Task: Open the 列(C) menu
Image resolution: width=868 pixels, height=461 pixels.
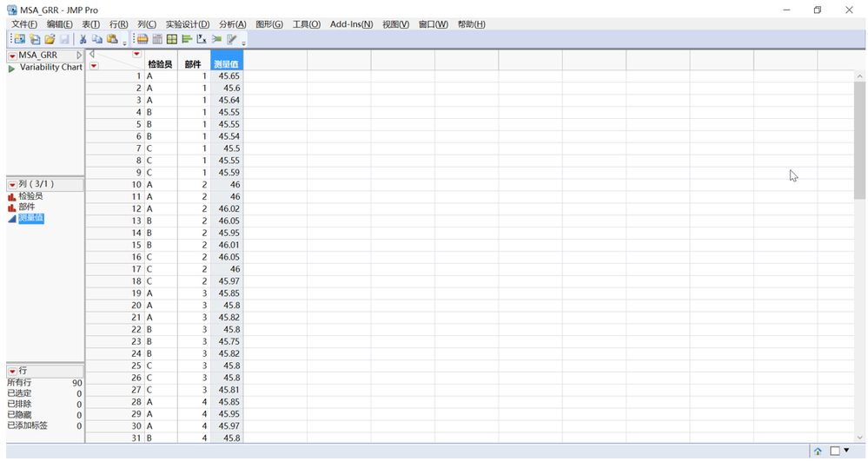Action: (x=147, y=24)
